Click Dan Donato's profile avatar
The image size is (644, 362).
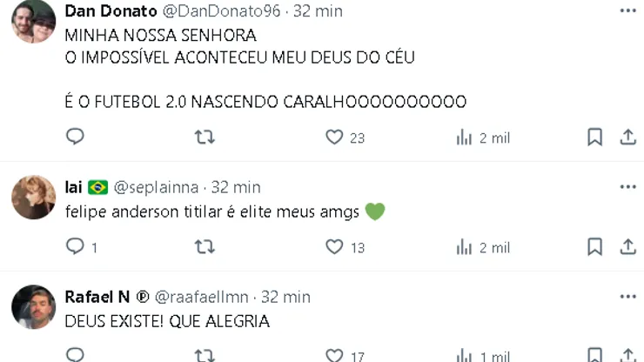pos(34,22)
